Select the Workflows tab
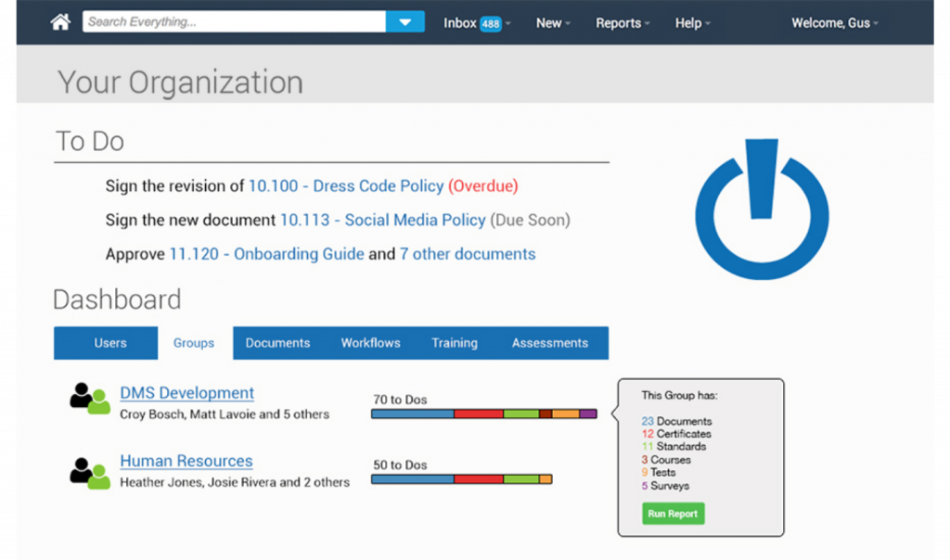The image size is (950, 560). pos(370,343)
